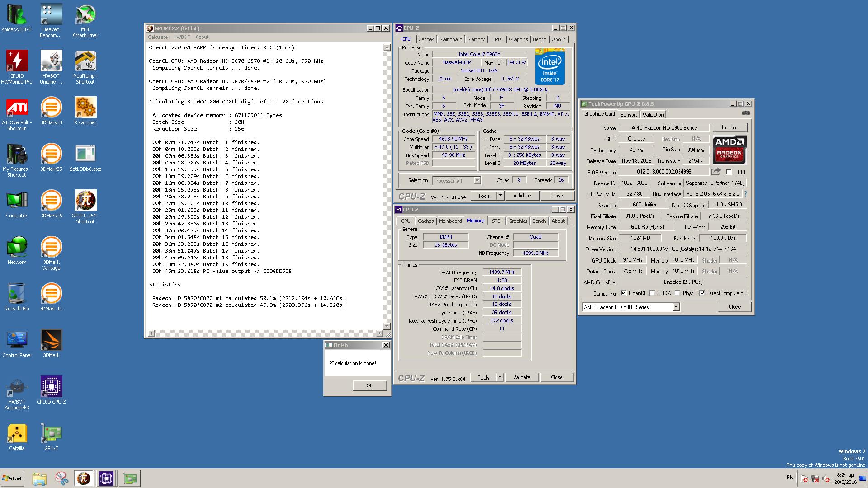Click OK in Finish dialog
Screen dimensions: 868x488
pyautogui.click(x=369, y=385)
